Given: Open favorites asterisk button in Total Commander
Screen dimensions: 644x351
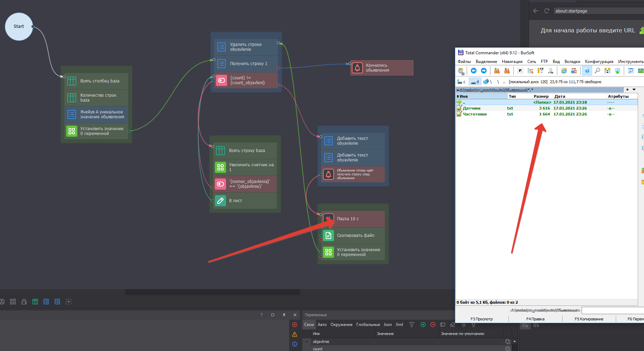Looking at the screenshot, I should [x=628, y=90].
